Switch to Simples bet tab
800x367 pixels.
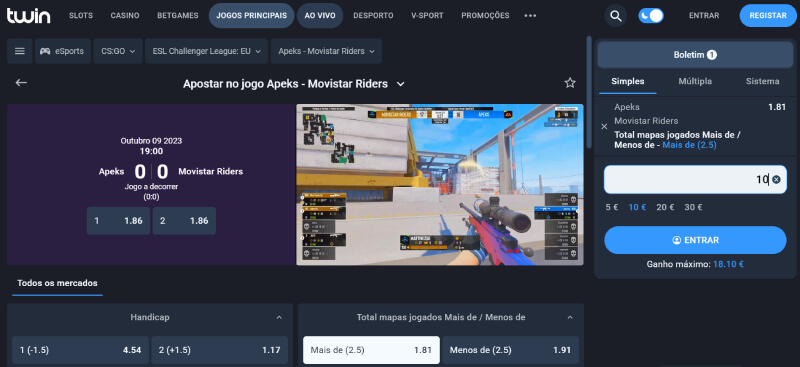(x=628, y=81)
